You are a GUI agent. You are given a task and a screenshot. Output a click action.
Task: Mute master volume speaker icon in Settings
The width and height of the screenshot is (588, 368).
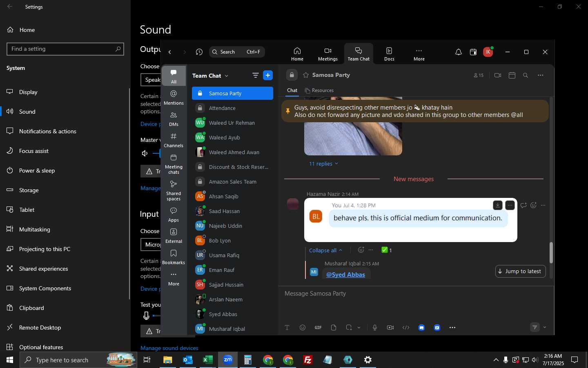tap(145, 153)
